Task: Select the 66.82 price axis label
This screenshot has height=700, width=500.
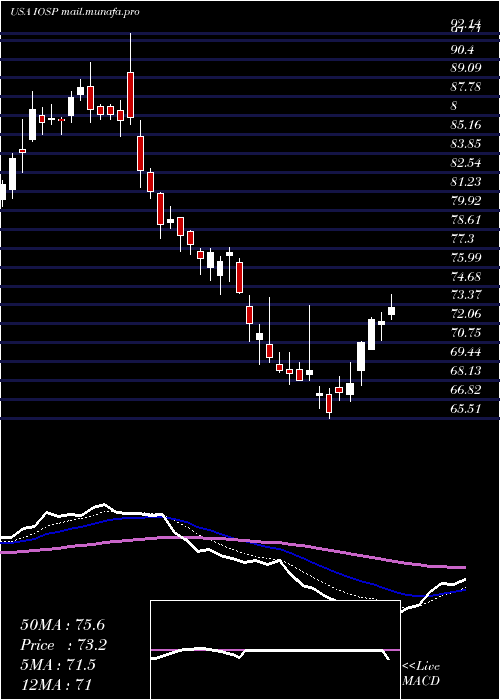Action: [467, 390]
